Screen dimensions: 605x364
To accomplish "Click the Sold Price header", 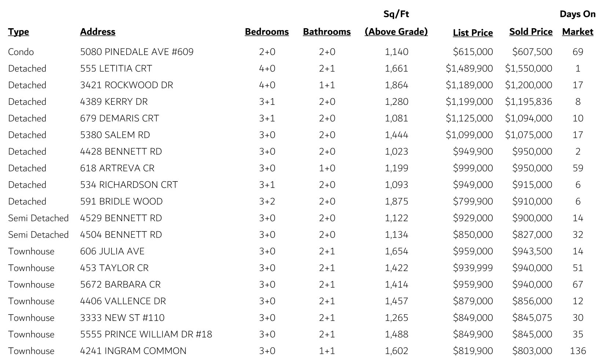I will tap(531, 32).
